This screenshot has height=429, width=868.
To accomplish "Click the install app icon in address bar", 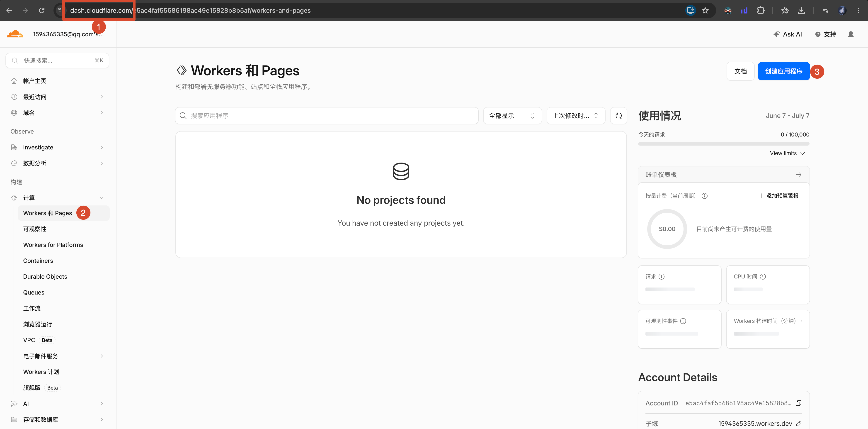I will pyautogui.click(x=690, y=10).
